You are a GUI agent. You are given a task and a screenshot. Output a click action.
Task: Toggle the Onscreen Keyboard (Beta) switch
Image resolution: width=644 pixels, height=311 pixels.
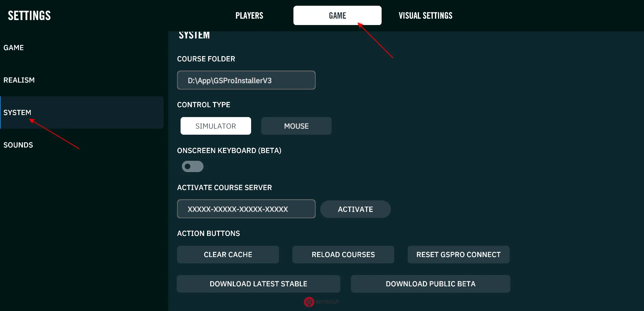193,166
